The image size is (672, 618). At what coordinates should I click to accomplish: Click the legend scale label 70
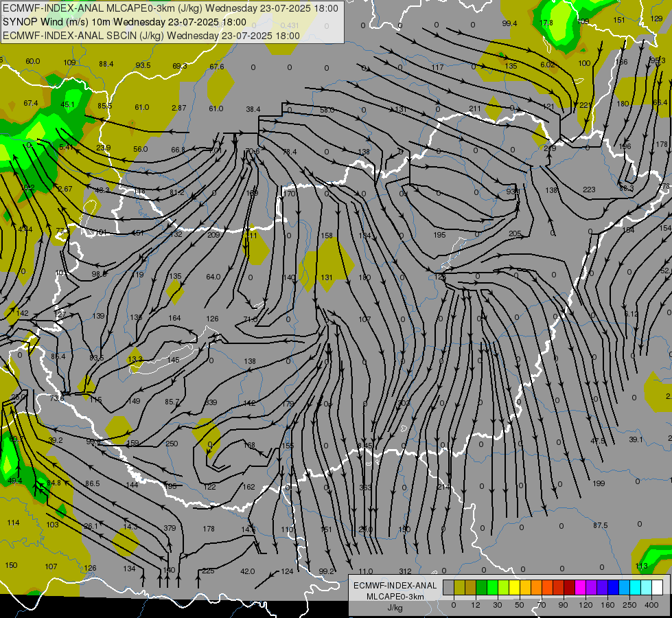click(542, 605)
